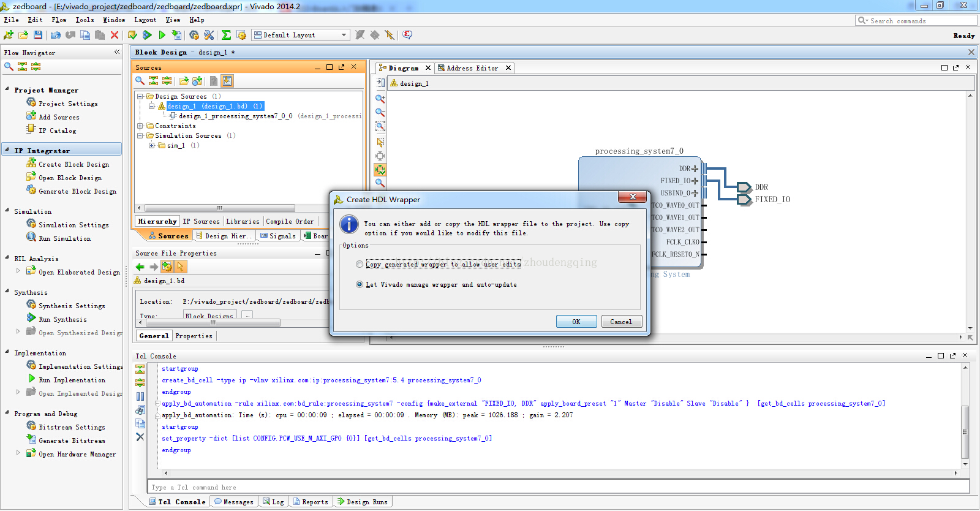This screenshot has height=511, width=980.
Task: Collapse Simulation Sources tree node
Action: 140,135
